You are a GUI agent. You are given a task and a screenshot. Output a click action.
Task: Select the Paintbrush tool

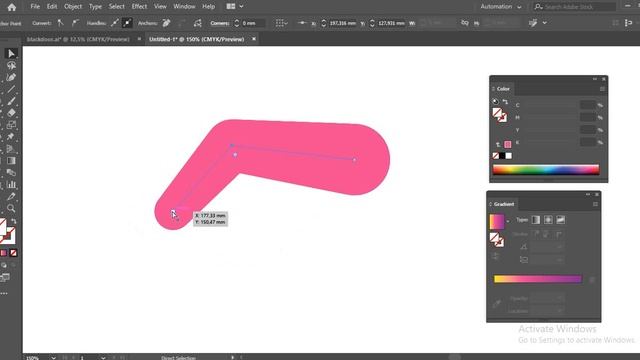(x=11, y=101)
